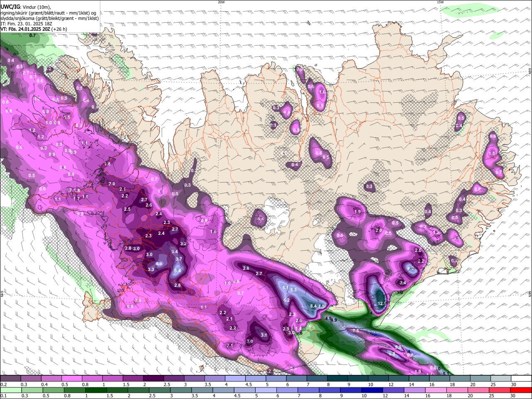
Task: Click the 12.5 maximum precipitation value on the map
Action: [x=382, y=304]
